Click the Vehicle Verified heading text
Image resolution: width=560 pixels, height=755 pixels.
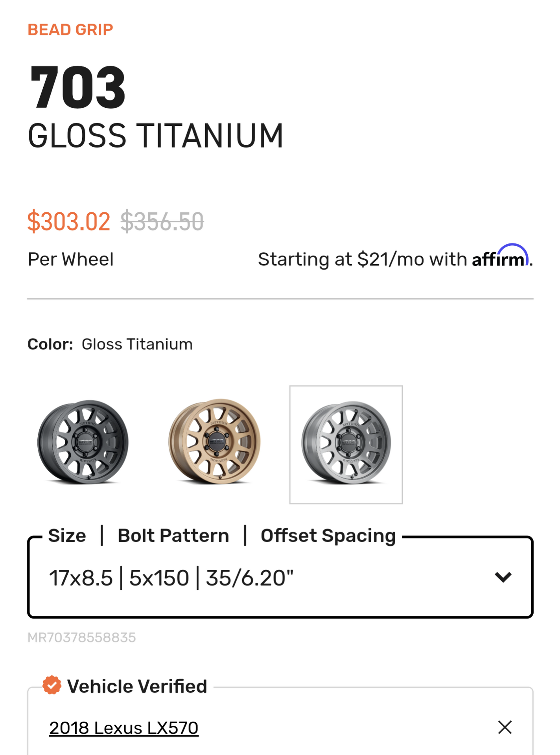coord(137,687)
